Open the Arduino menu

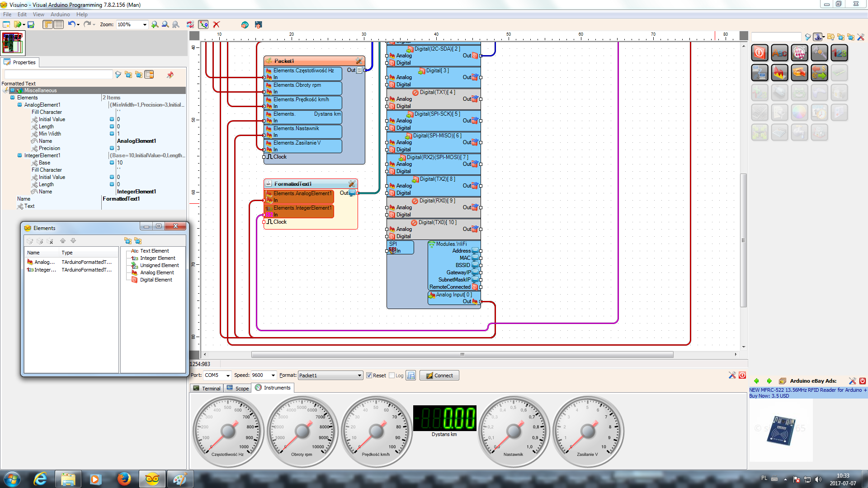(60, 14)
